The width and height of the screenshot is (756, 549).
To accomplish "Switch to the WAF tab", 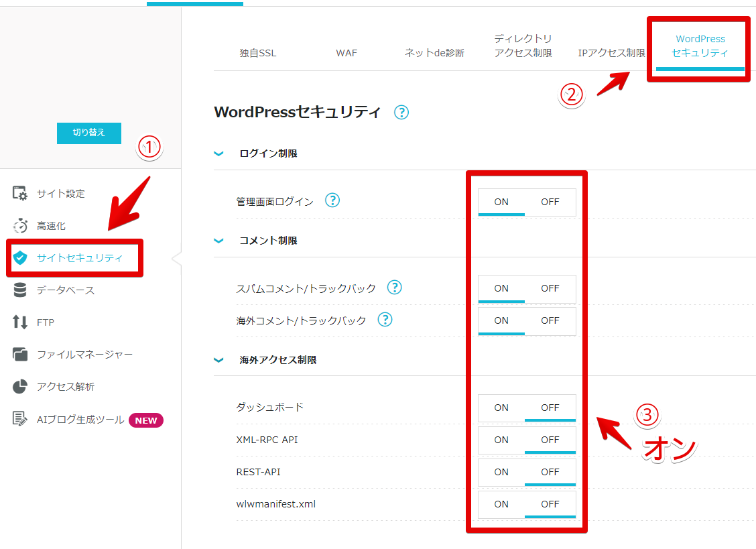I will (x=346, y=53).
